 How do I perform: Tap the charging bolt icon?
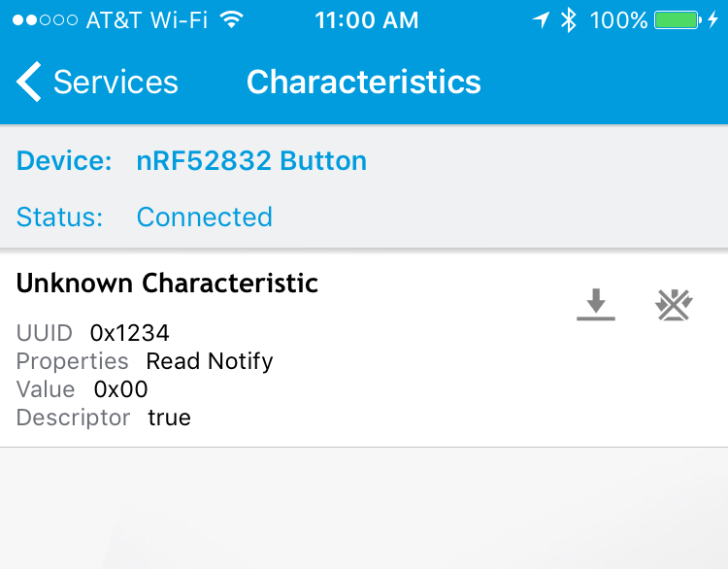[712, 20]
